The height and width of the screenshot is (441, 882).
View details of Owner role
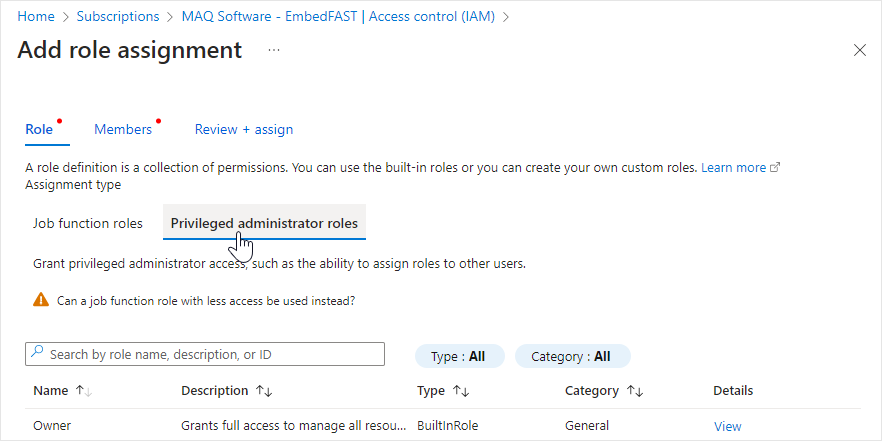tap(727, 426)
